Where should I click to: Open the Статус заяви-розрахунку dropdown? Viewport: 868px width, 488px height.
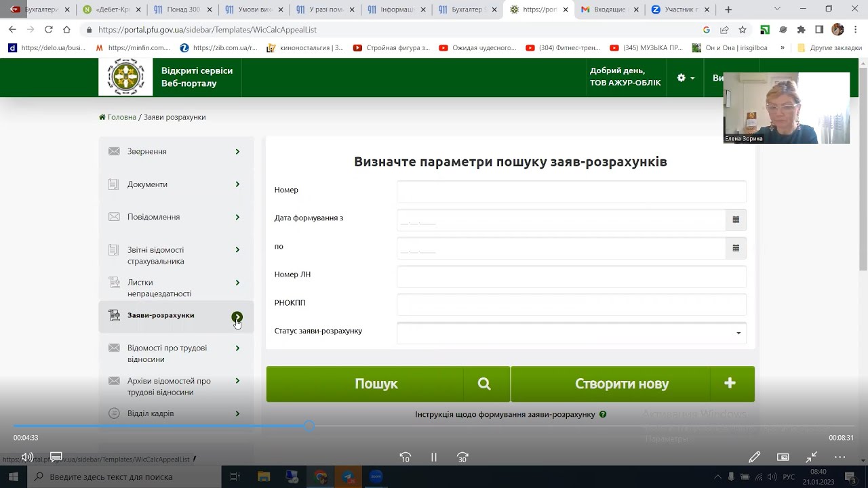coord(572,333)
